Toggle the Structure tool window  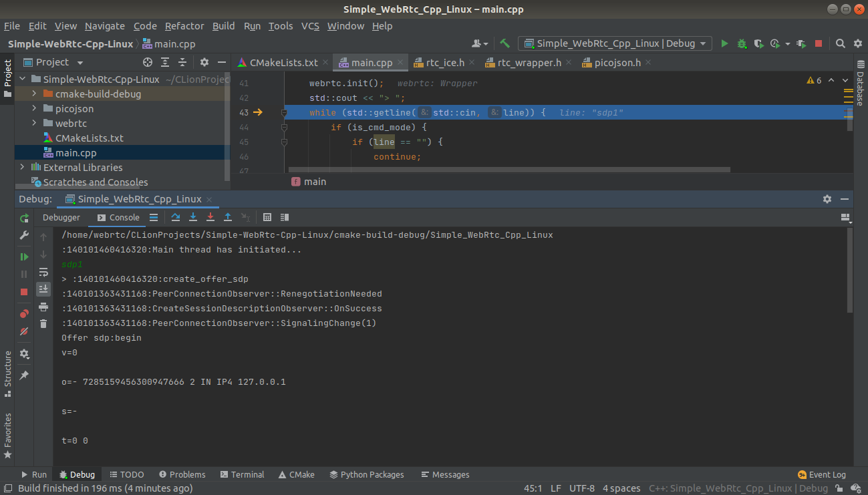[x=7, y=374]
